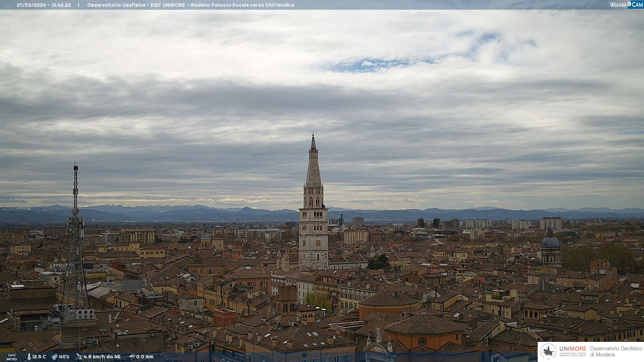Click the rain umbrella precipitation icon
This screenshot has width=644, height=362.
point(132,357)
